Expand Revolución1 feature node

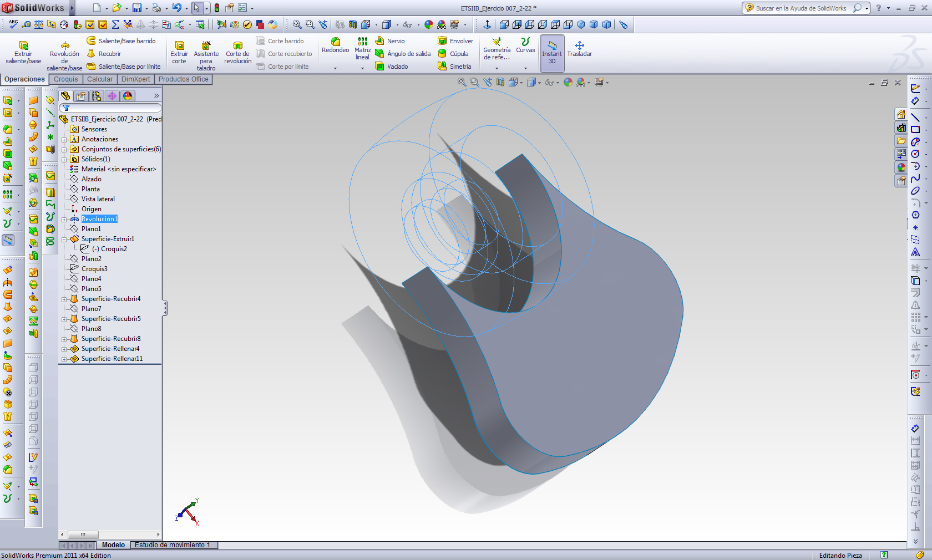(x=64, y=220)
